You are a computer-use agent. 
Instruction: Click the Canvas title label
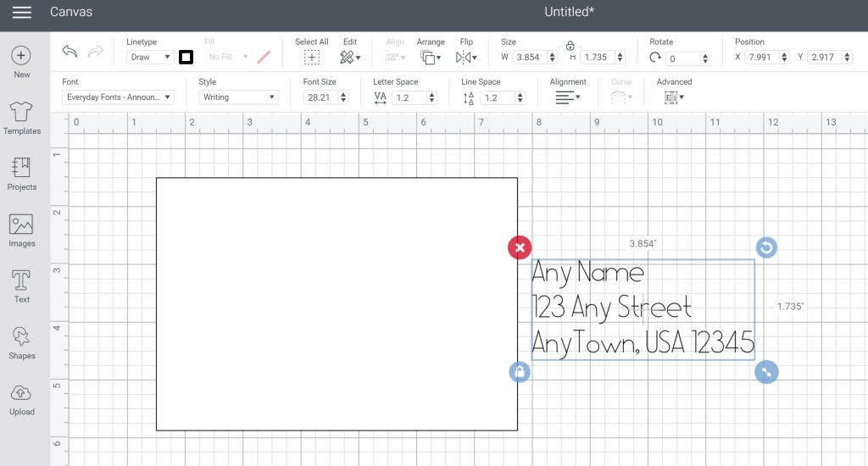tap(71, 12)
